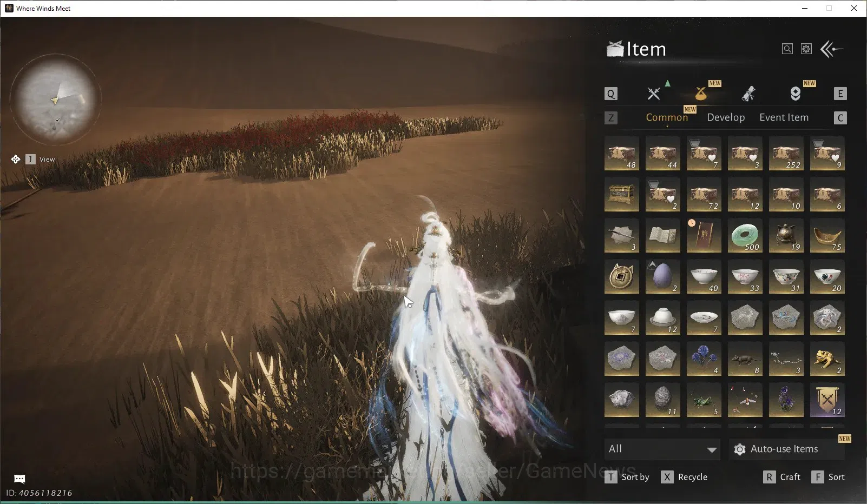Open the All filter dropdown
This screenshot has width=867, height=504.
[x=662, y=449]
